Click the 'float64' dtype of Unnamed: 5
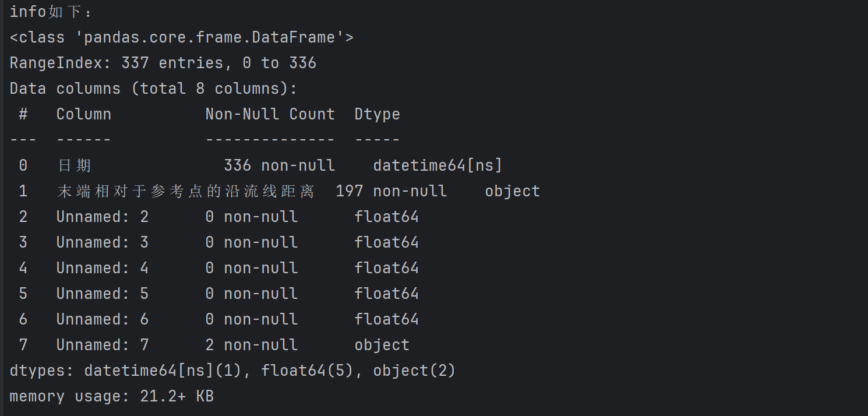The image size is (868, 416). 386,294
